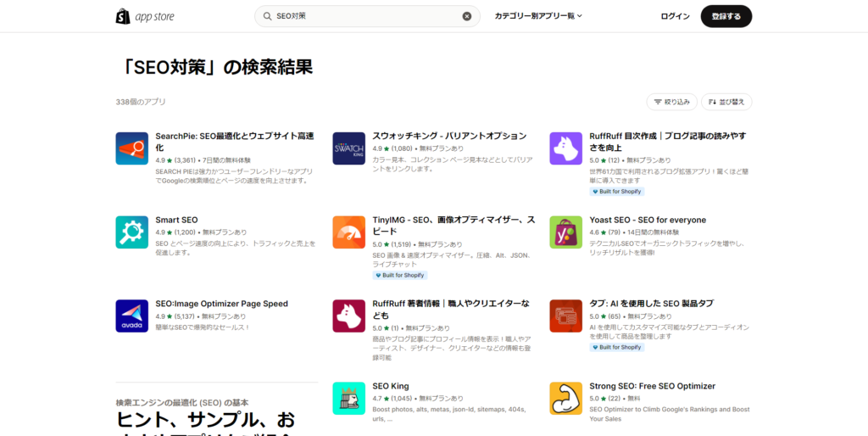Click Yoast description テクニカルSEOでオーガニック
This screenshot has width=868, height=436.
(666, 248)
